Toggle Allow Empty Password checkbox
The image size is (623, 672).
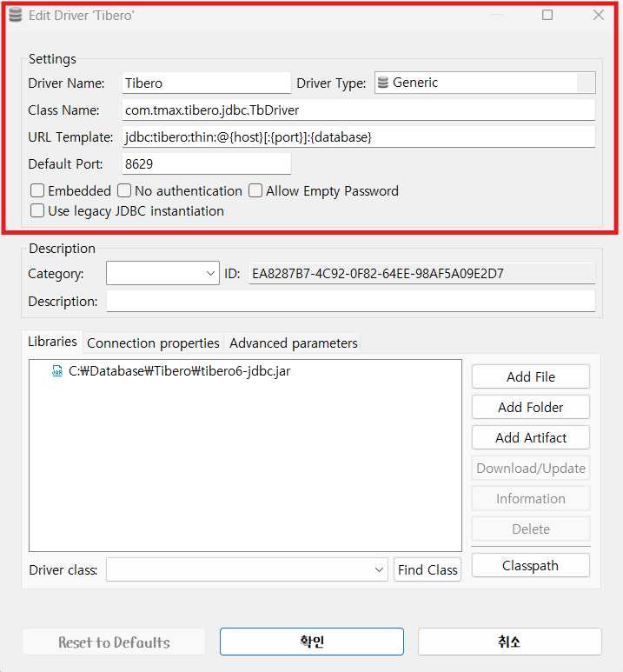(255, 190)
